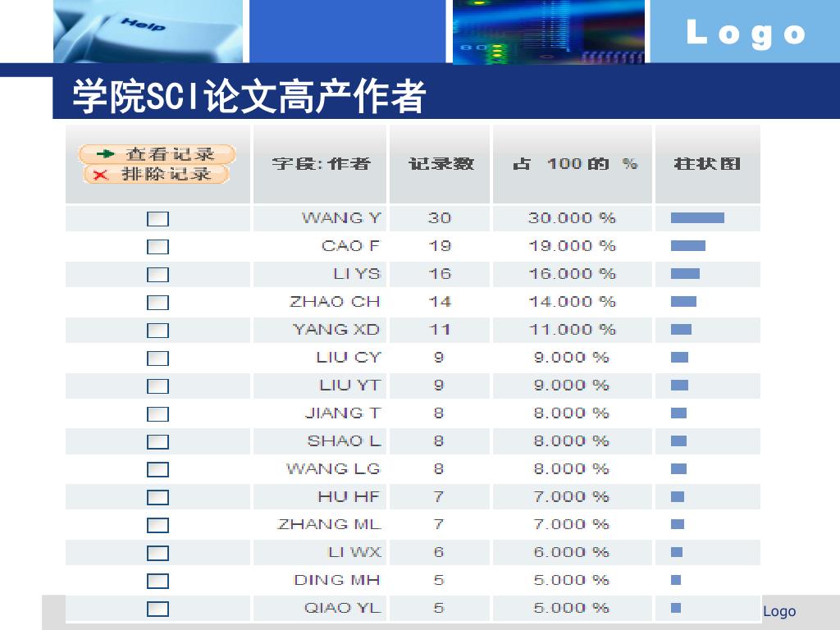Click author name LIU CY
Screen dimensions: 840x630
[x=348, y=357]
